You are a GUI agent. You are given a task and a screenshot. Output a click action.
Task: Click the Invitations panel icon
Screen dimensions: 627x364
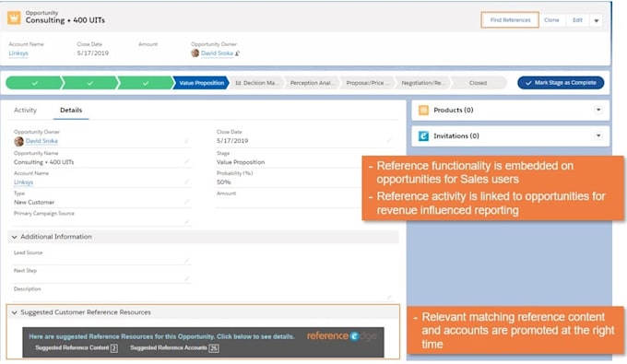pos(423,135)
